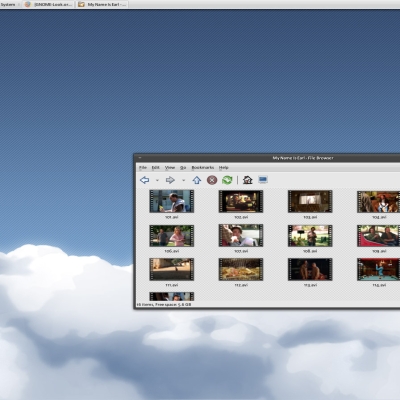Click the file name label 101.avi
400x400 pixels.
[172, 217]
